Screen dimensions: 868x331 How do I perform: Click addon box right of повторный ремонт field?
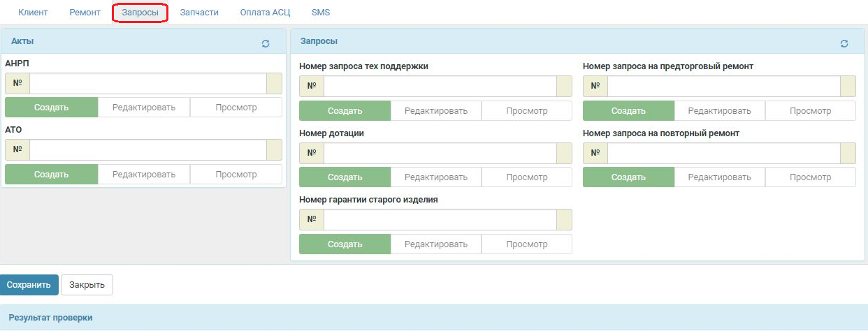pos(848,154)
